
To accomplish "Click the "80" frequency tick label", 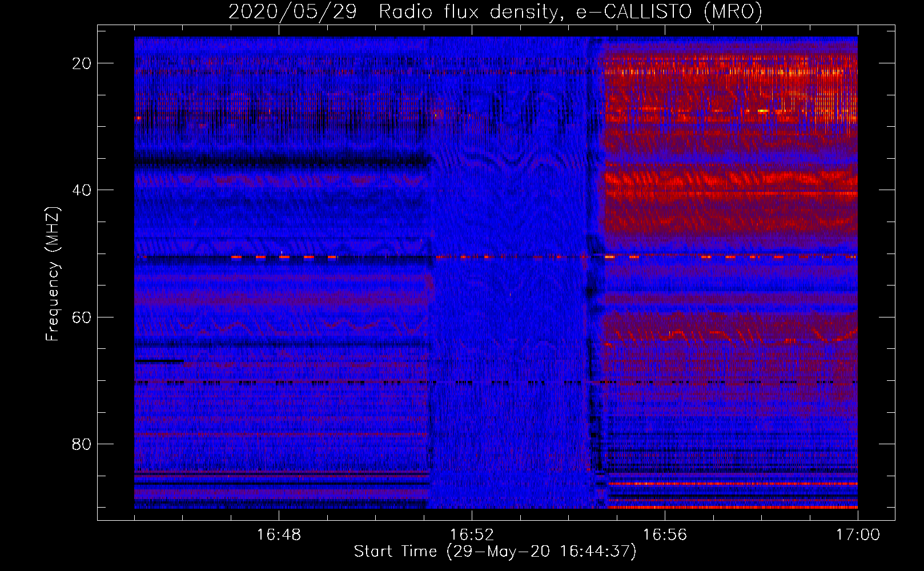I will (82, 444).
